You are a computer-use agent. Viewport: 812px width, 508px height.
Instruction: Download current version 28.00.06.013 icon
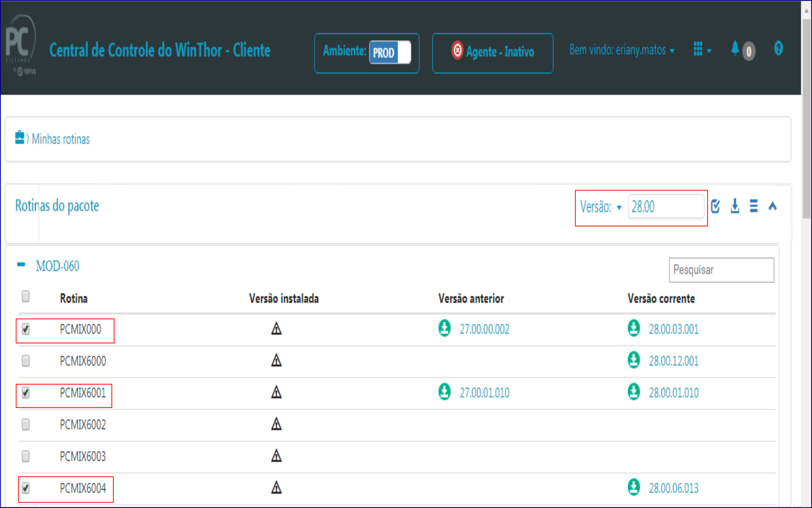(634, 487)
